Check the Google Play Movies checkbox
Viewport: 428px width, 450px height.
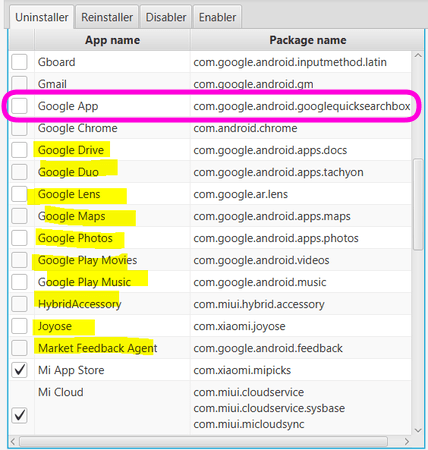[19, 260]
